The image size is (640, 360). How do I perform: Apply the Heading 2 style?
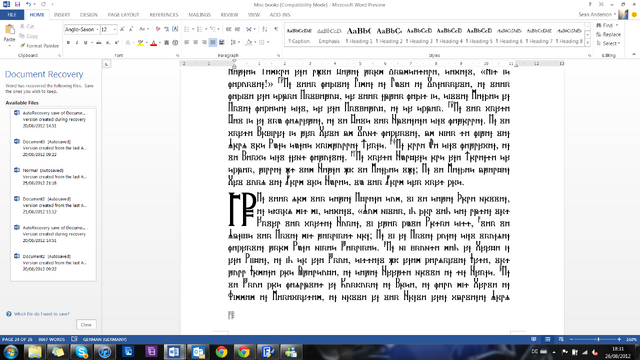[389, 35]
